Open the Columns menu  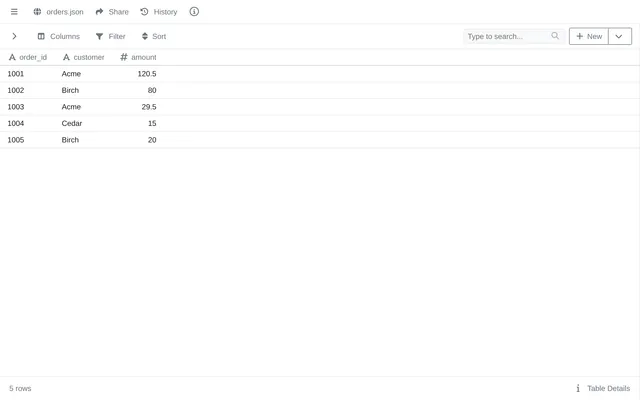(59, 36)
